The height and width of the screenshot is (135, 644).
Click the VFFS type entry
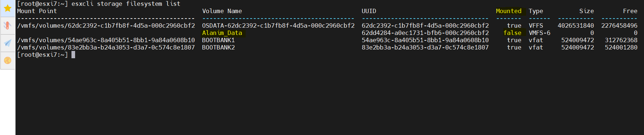536,25
